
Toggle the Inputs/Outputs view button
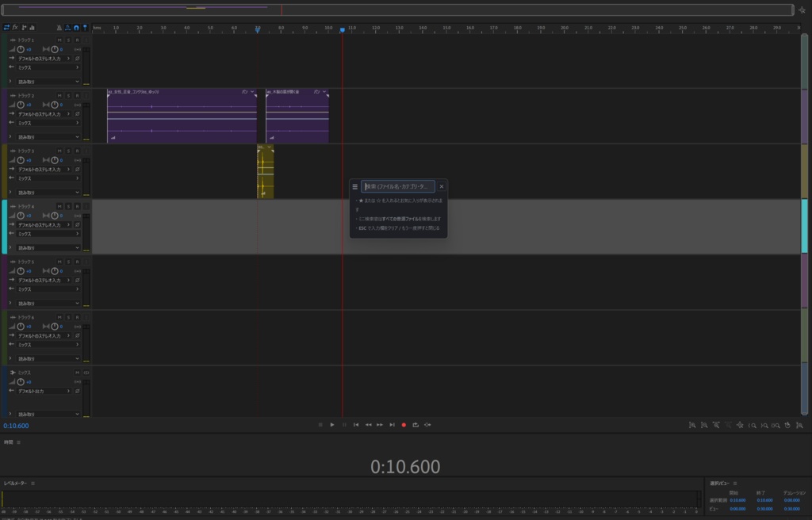tap(6, 28)
